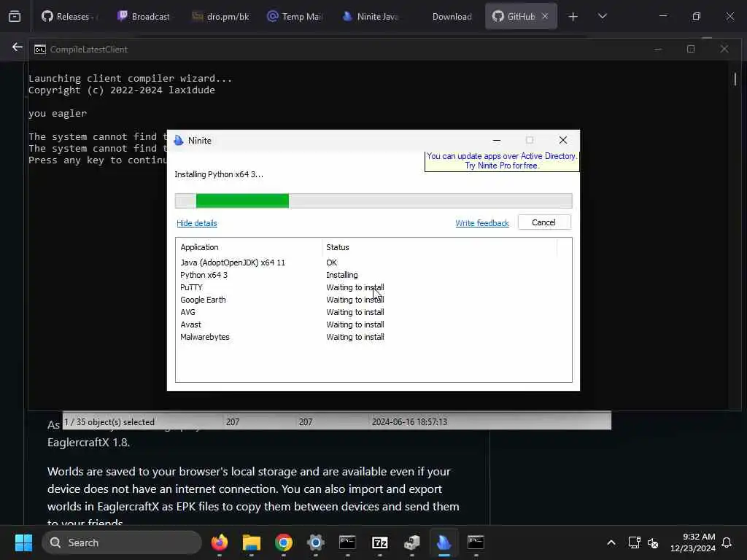The height and width of the screenshot is (560, 747).
Task: Open the 7-Zip taskbar icon
Action: [379, 542]
